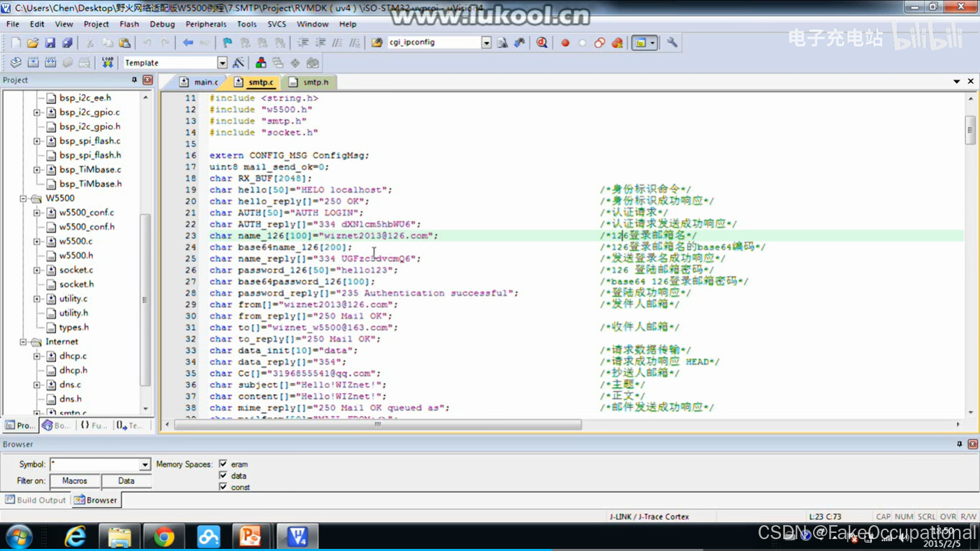Click the disable all breakpoints icon

(600, 43)
